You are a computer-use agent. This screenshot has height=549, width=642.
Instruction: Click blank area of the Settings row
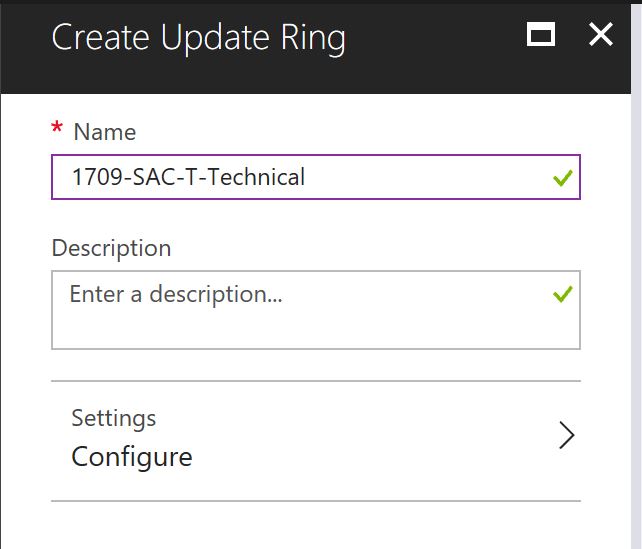click(380, 440)
